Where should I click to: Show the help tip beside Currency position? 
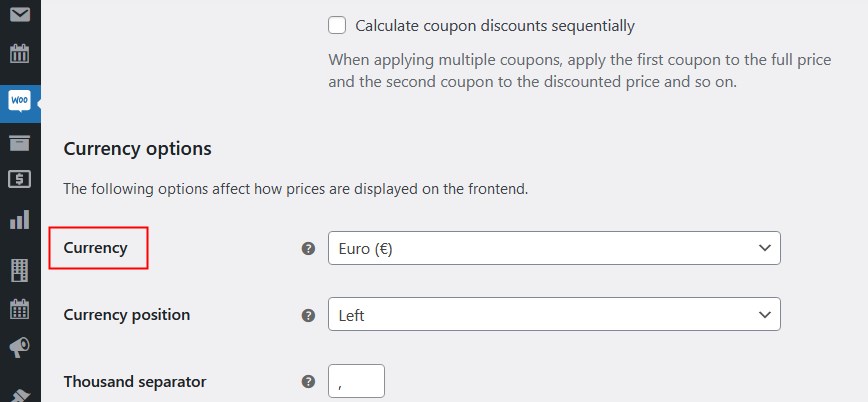308,316
